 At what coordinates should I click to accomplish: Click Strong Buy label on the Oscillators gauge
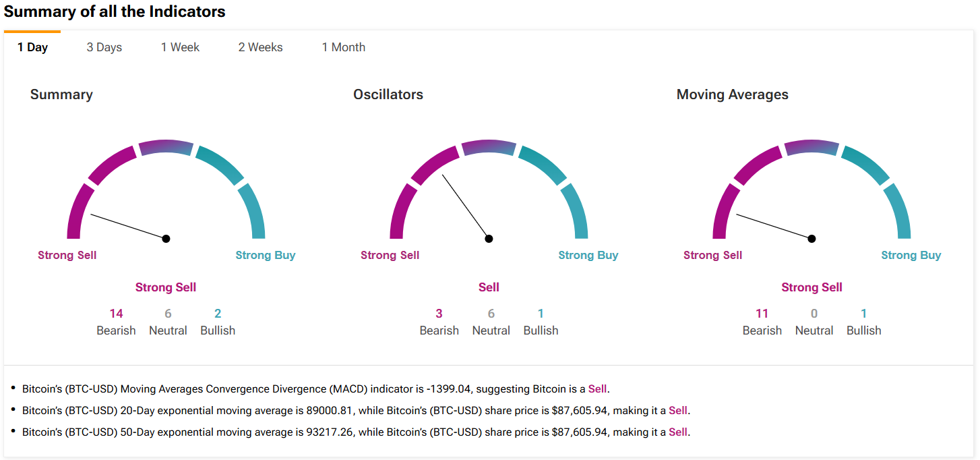(x=588, y=255)
